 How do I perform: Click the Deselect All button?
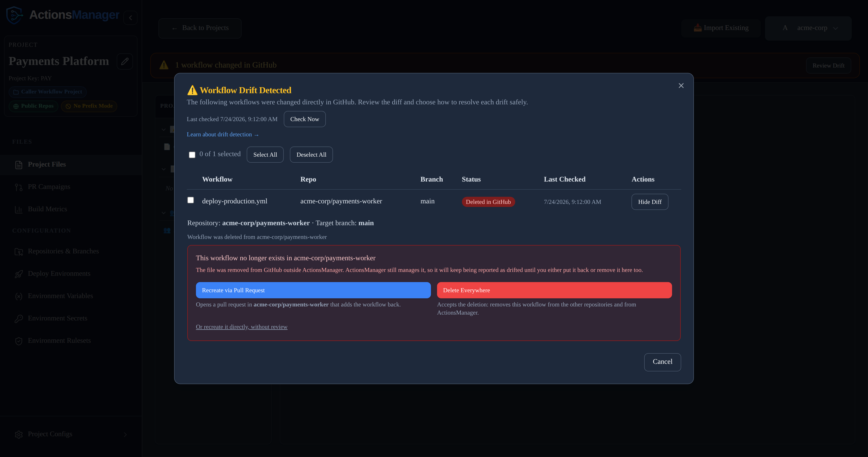point(311,155)
